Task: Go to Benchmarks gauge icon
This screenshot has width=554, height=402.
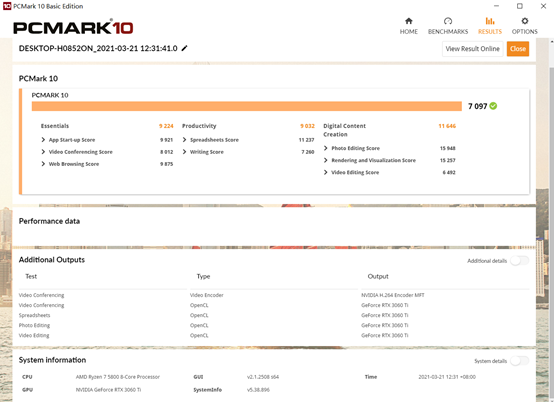Action: (448, 21)
